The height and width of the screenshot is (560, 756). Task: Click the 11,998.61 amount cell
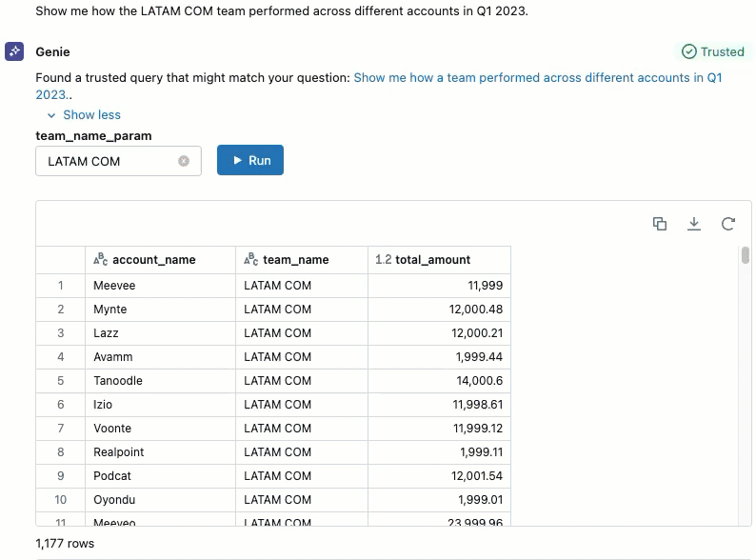point(439,405)
